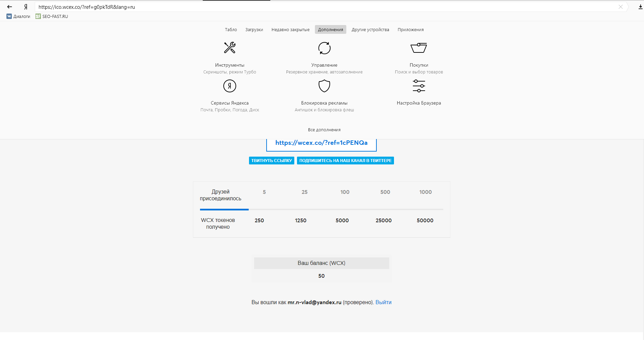Go back with the browser back arrow

click(x=9, y=7)
